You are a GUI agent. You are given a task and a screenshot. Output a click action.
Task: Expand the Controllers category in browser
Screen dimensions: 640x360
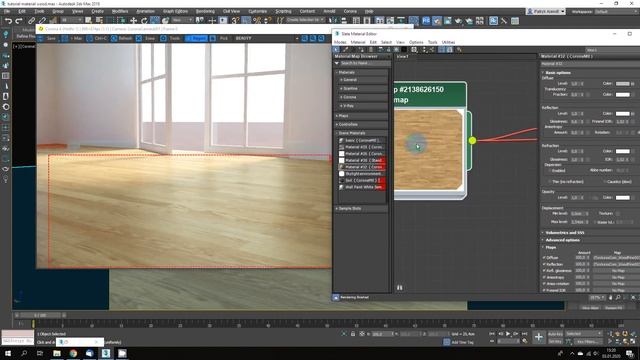click(x=361, y=124)
